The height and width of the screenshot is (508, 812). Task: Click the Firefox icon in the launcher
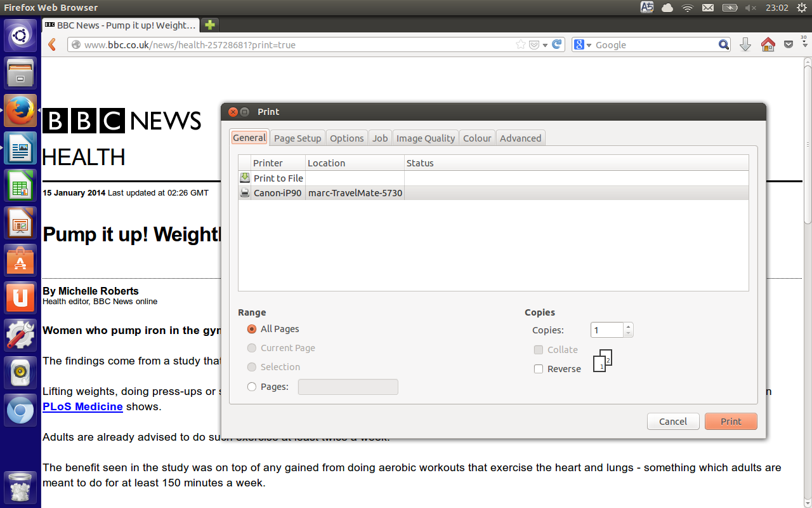coord(20,110)
